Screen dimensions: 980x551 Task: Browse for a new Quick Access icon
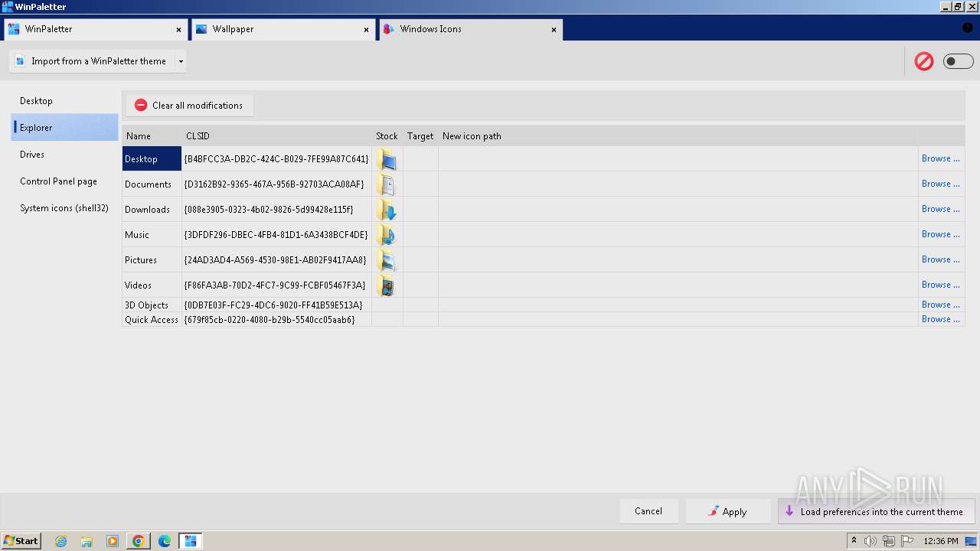[941, 319]
